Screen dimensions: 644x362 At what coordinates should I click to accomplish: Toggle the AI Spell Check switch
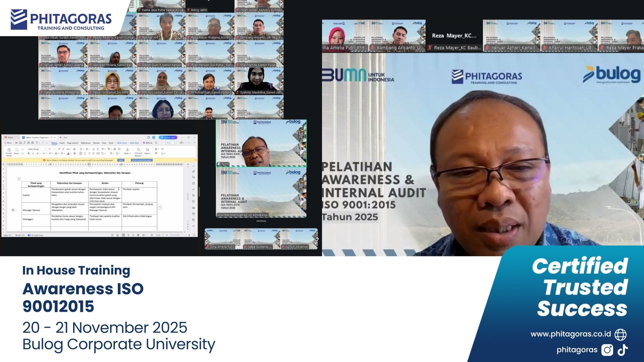[x=29, y=235]
